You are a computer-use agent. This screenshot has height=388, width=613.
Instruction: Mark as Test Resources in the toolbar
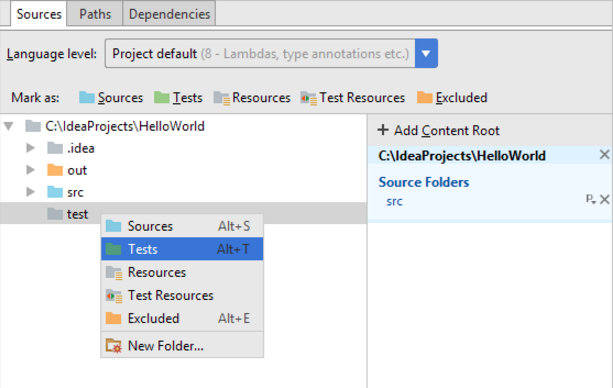click(x=353, y=97)
